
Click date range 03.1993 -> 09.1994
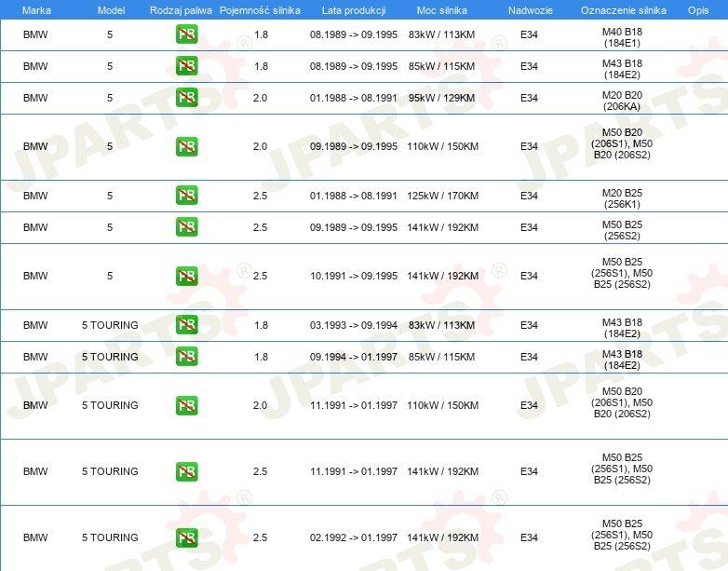pyautogui.click(x=354, y=325)
